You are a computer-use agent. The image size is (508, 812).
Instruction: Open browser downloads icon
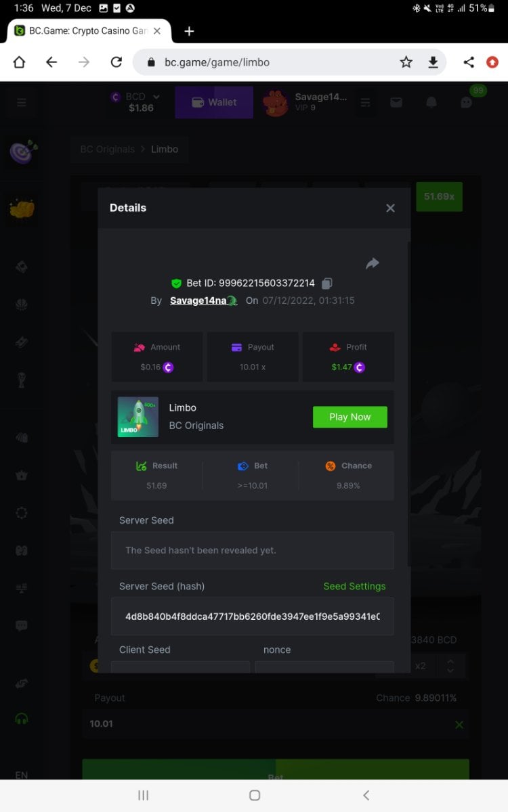pyautogui.click(x=433, y=62)
